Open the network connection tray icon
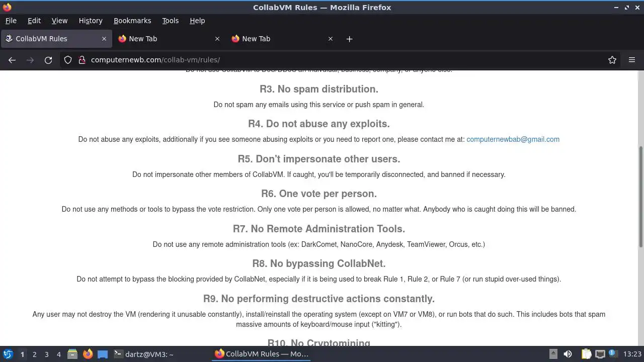Screen dimensions: 644x362 600,354
